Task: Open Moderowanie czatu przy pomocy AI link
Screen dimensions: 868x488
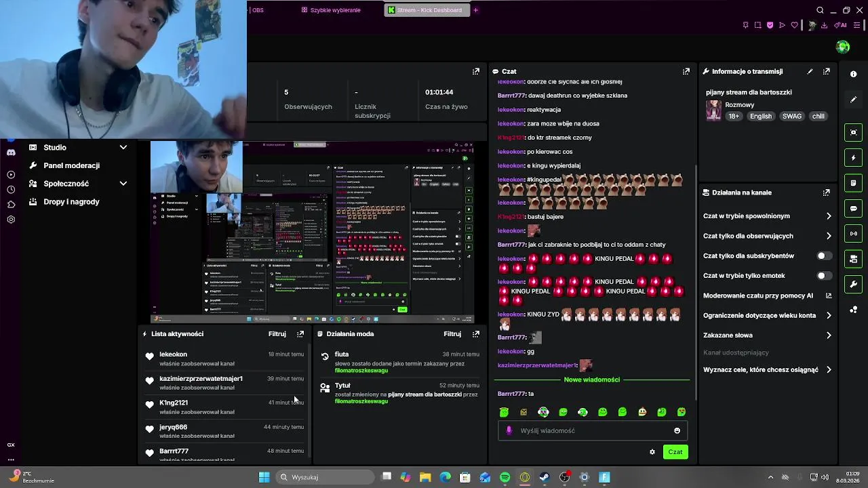Action: pos(767,296)
